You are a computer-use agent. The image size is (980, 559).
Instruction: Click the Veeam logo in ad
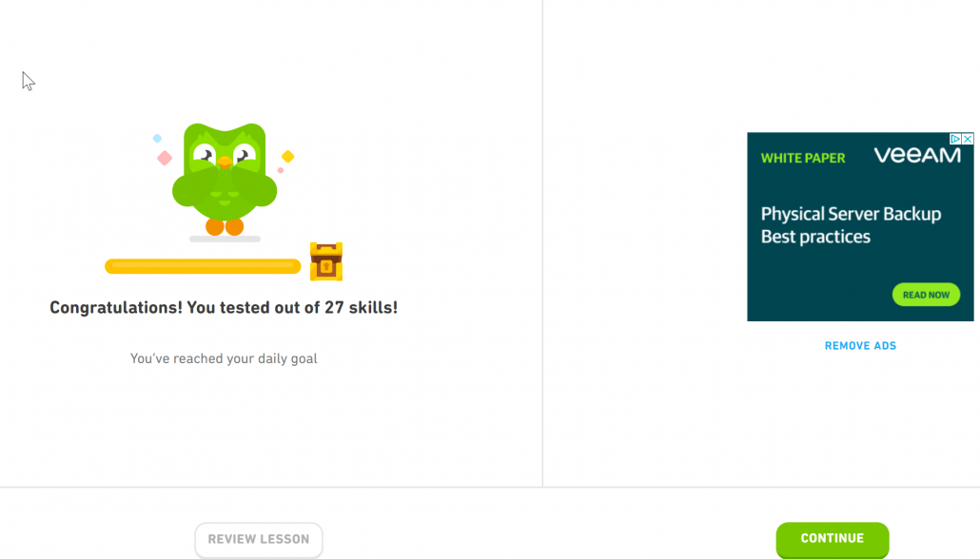[x=917, y=155]
